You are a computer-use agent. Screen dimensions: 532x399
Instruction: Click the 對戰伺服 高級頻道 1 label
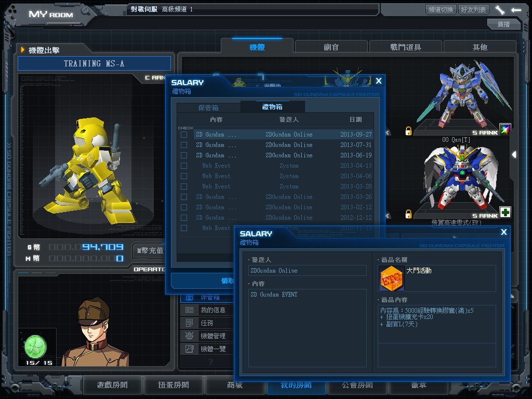point(162,9)
